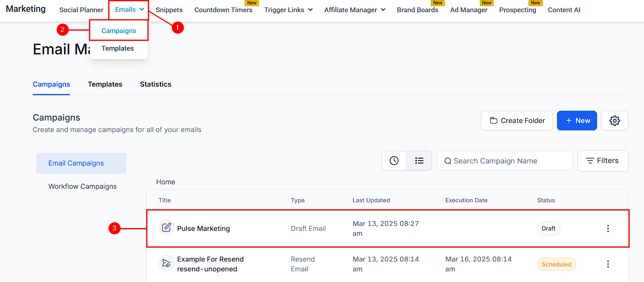644x282 pixels.
Task: Click the Scheduled status badge
Action: tap(556, 264)
